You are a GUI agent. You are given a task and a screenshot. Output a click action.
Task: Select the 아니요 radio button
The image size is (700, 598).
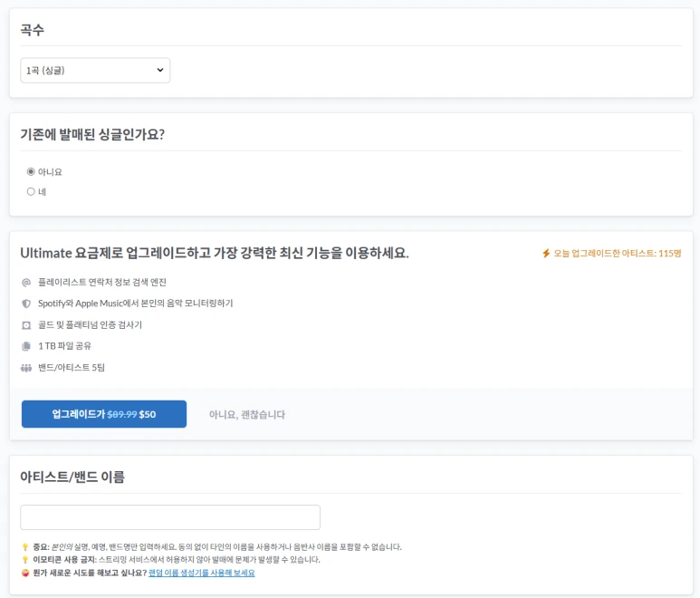pos(31,171)
